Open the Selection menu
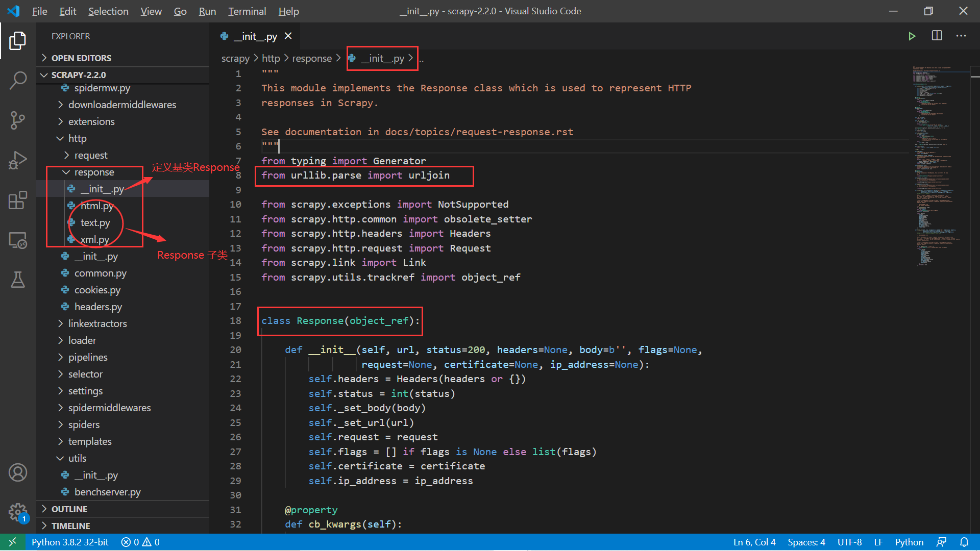The width and height of the screenshot is (980, 551). pos(108,11)
